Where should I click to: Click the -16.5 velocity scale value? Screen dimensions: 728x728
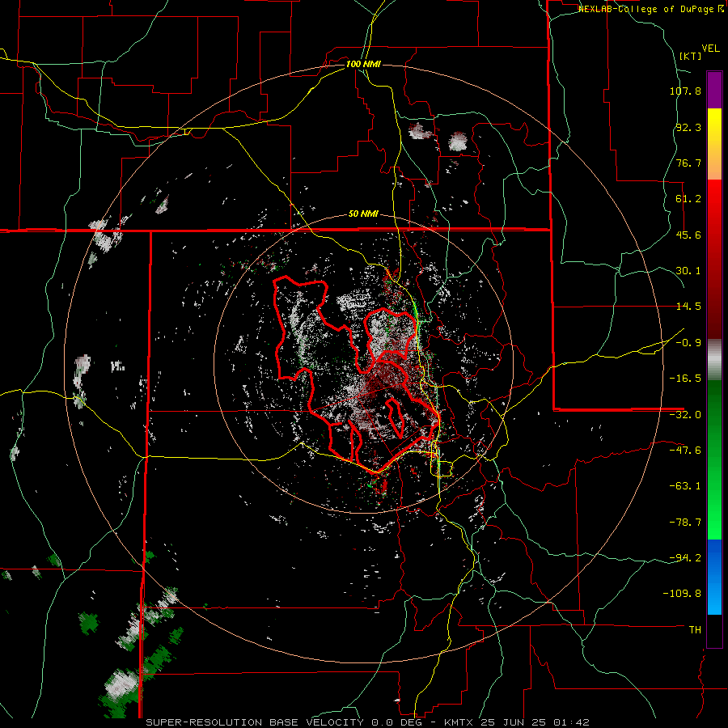685,379
